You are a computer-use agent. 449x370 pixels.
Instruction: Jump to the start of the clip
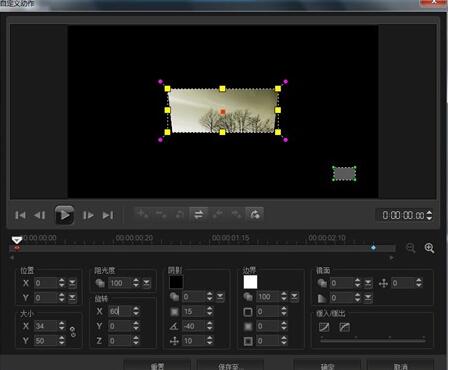click(20, 215)
